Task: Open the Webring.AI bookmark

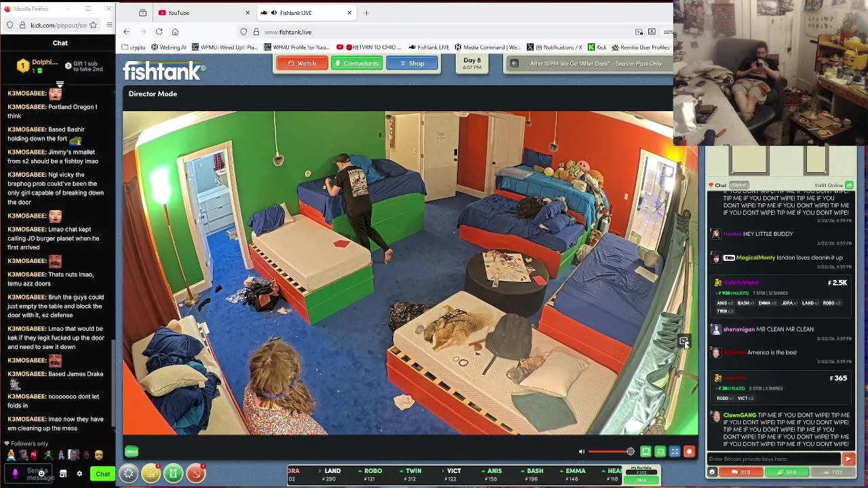Action: click(x=169, y=47)
